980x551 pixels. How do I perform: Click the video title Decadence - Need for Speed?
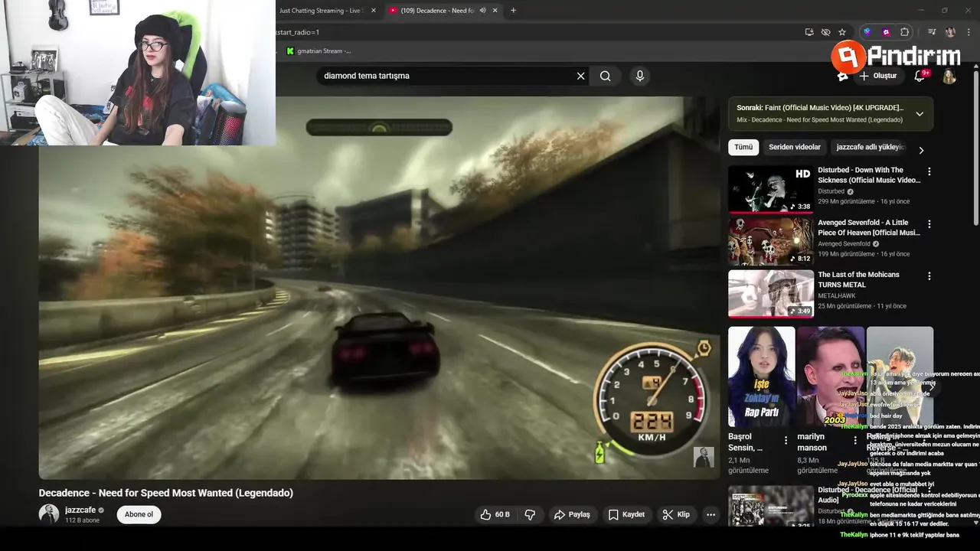[x=166, y=493]
